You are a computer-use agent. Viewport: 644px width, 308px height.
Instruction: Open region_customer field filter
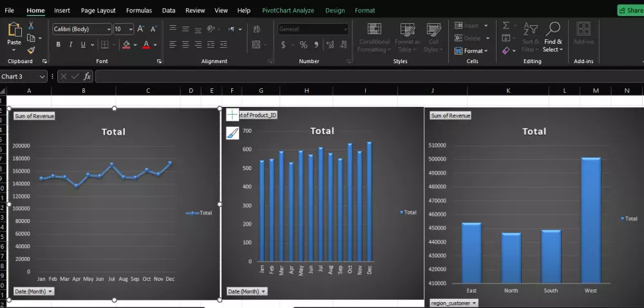point(454,303)
